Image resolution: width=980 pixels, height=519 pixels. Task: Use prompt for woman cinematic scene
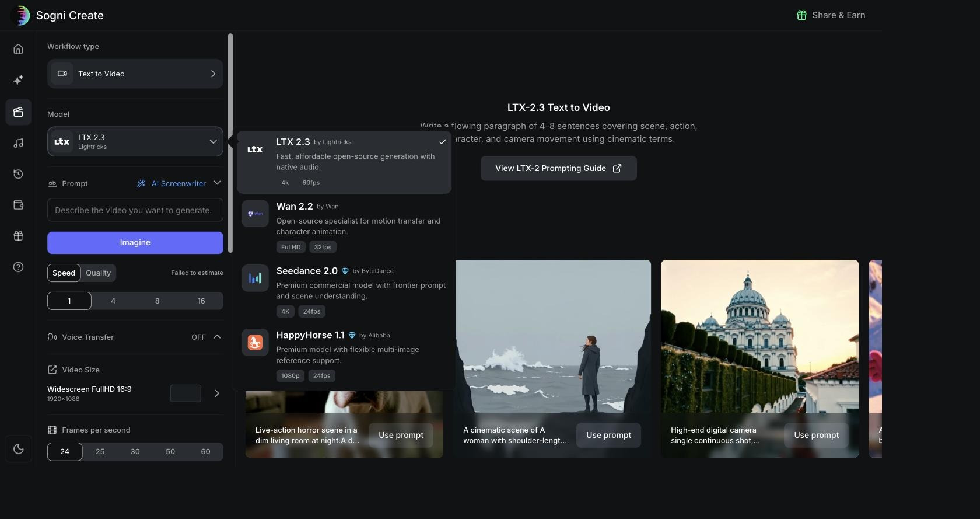(x=609, y=435)
